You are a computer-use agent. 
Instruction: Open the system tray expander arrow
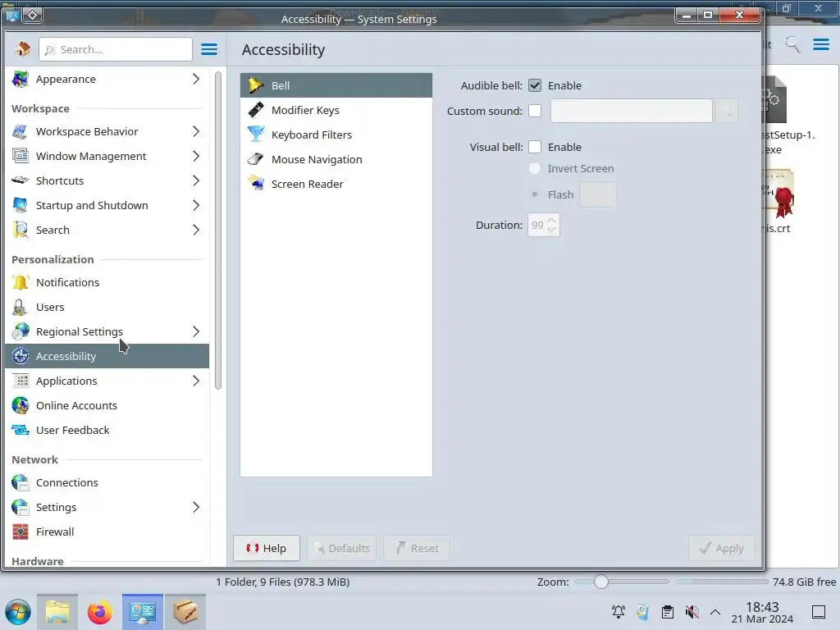coord(715,612)
